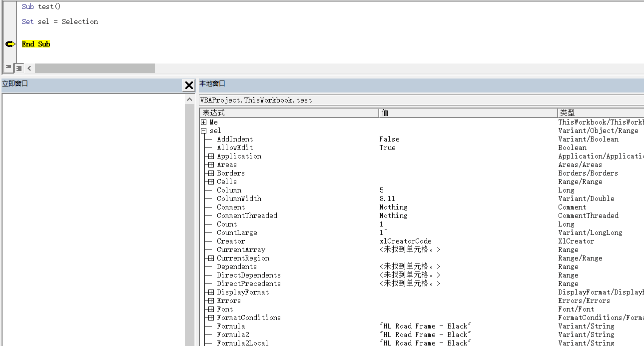Expand the Cells property node
The width and height of the screenshot is (644, 346).
[211, 181]
